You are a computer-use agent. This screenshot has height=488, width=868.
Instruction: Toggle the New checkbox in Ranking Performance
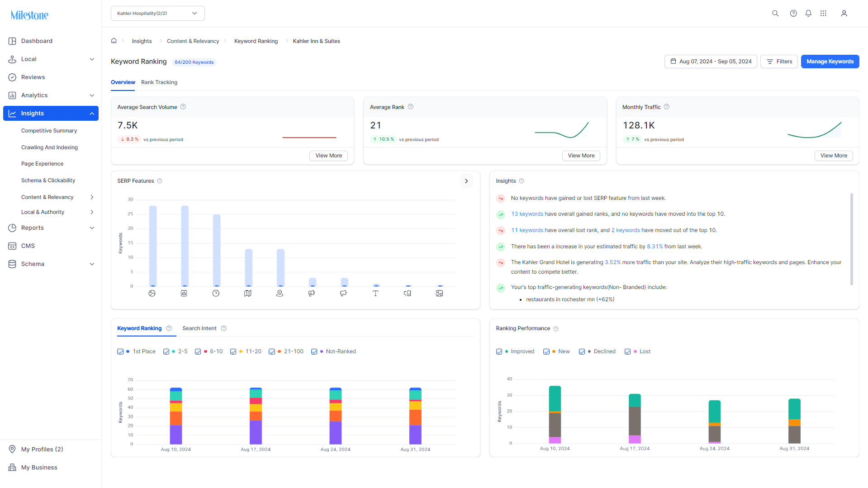pyautogui.click(x=546, y=352)
